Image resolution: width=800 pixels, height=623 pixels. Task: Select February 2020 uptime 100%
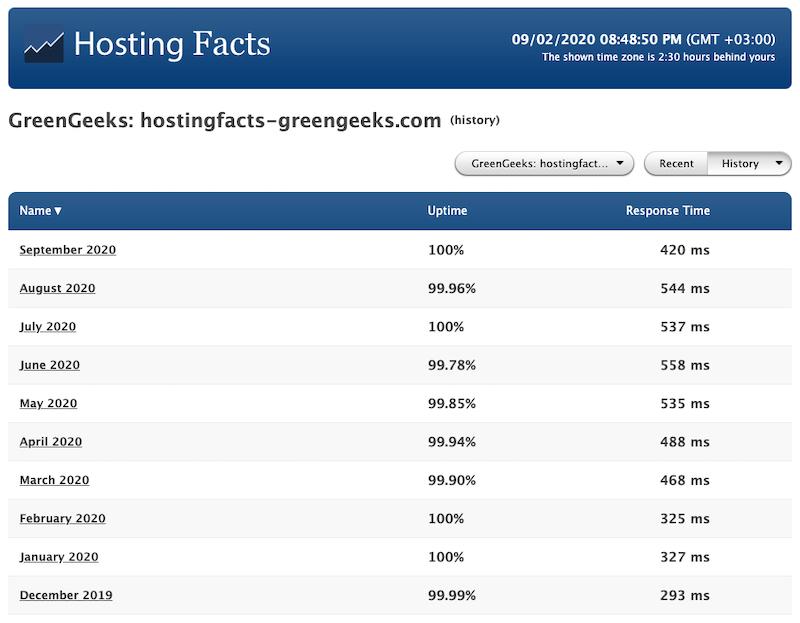[x=446, y=518]
